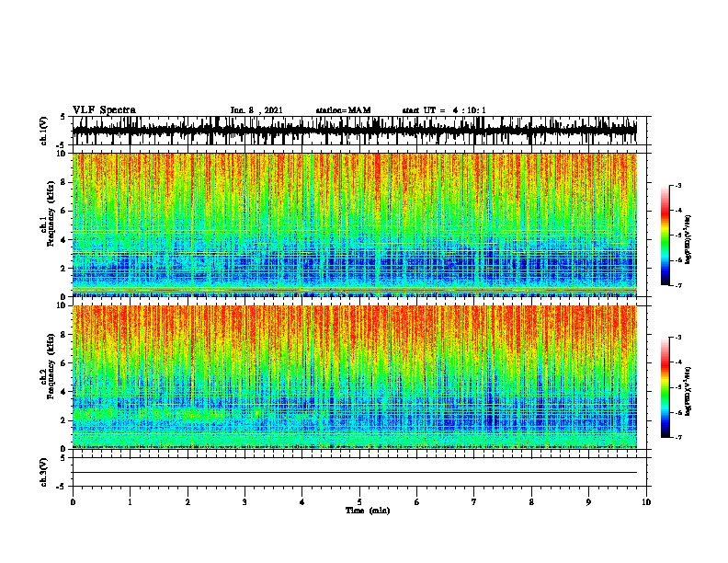Click the '-7' label on ch.1 colorbar
The image size is (728, 563).
[x=677, y=285]
